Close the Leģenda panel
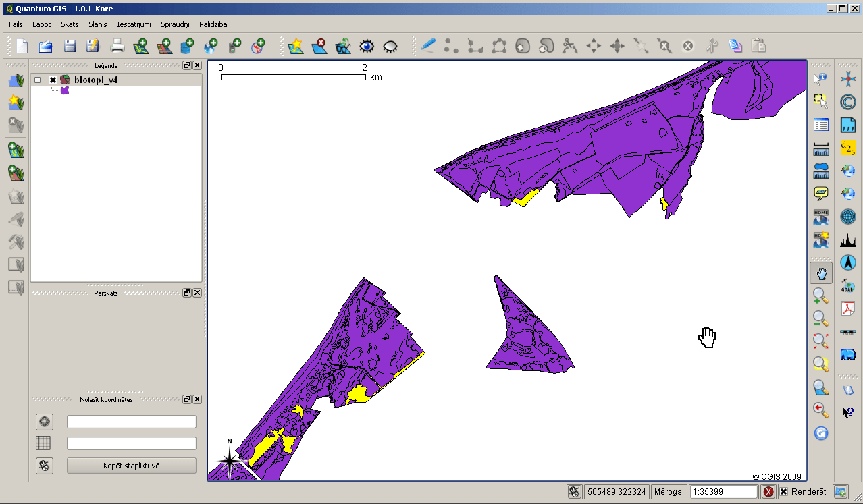Image resolution: width=863 pixels, height=504 pixels. point(197,65)
